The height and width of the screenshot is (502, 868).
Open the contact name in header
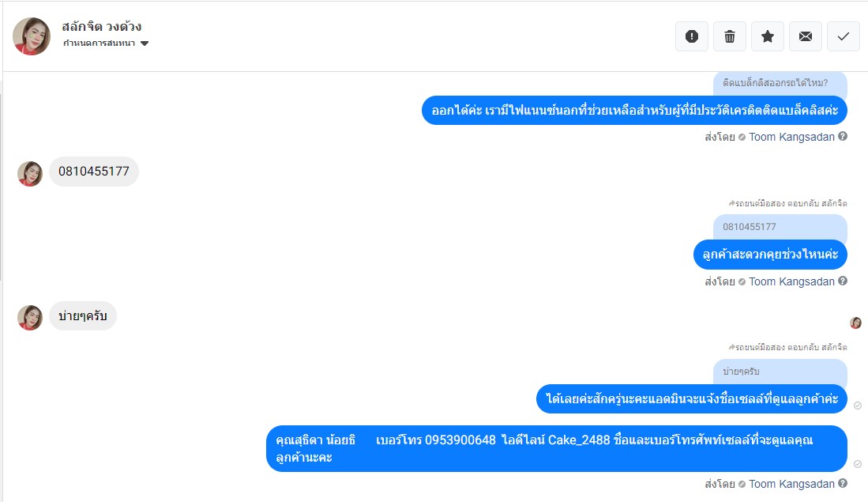pos(101,27)
